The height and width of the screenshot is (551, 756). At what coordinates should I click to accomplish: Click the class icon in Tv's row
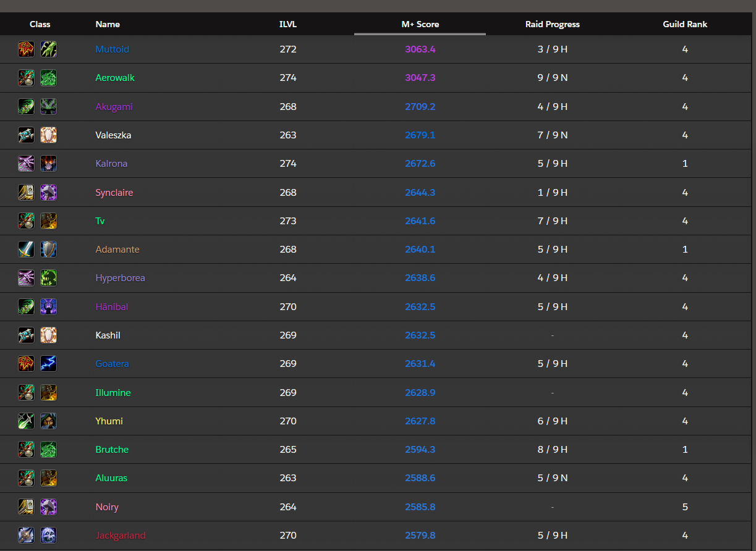[26, 221]
